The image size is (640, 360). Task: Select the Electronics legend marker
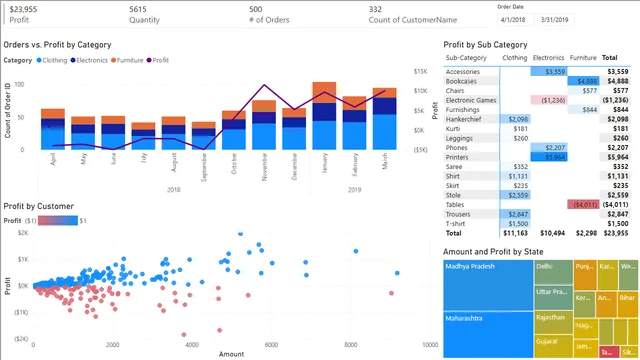[x=73, y=60]
